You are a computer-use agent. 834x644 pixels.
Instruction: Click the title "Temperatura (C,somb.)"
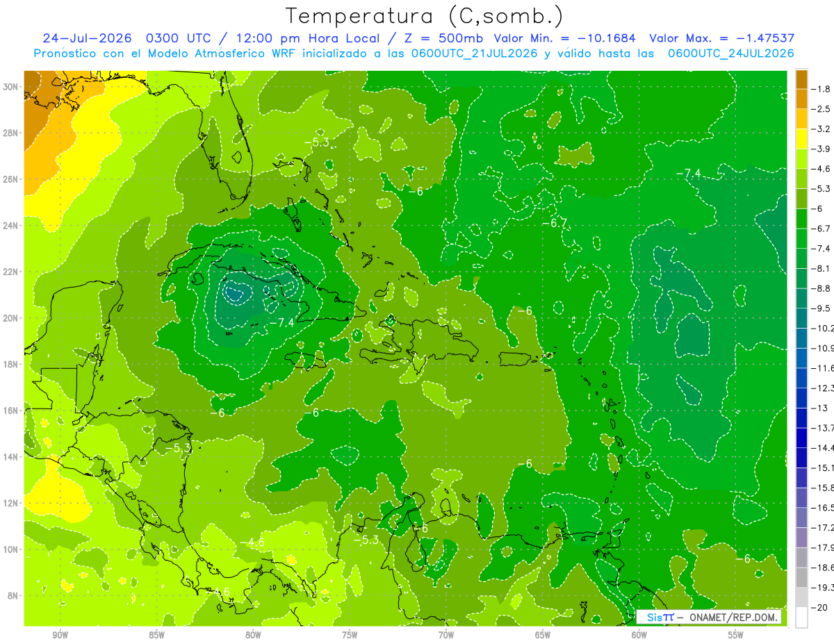(x=425, y=16)
